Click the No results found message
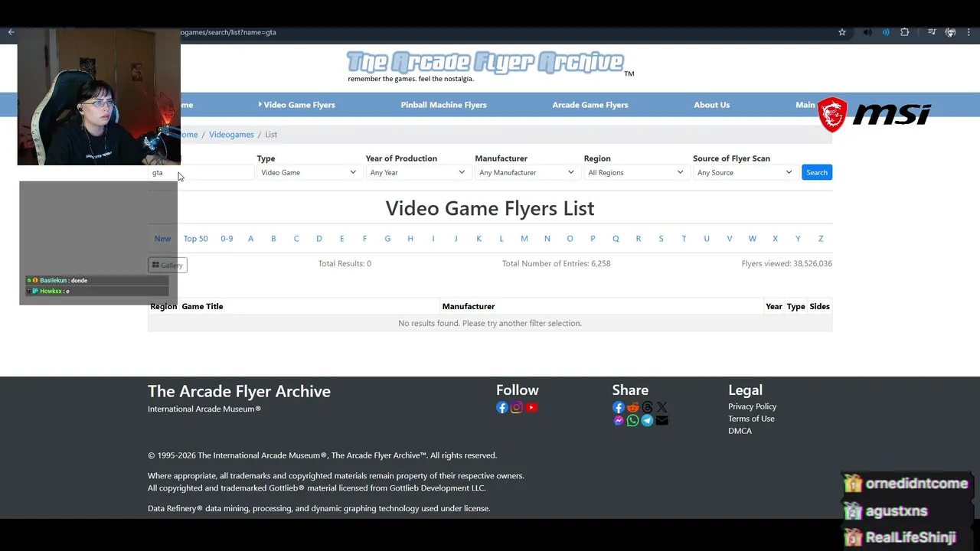The height and width of the screenshot is (551, 980). click(x=490, y=323)
